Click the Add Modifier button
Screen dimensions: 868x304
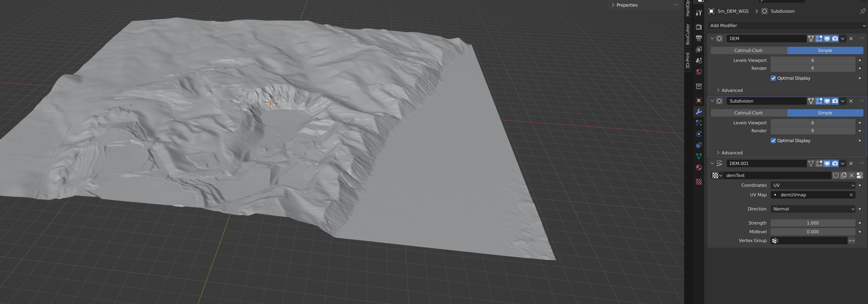[x=785, y=25]
